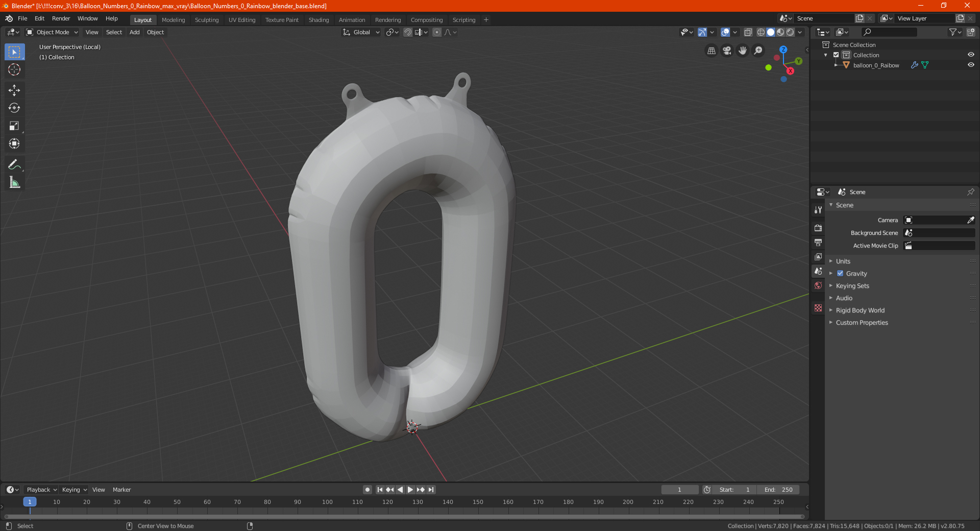This screenshot has width=980, height=531.
Task: Open the Render menu
Action: 61,18
